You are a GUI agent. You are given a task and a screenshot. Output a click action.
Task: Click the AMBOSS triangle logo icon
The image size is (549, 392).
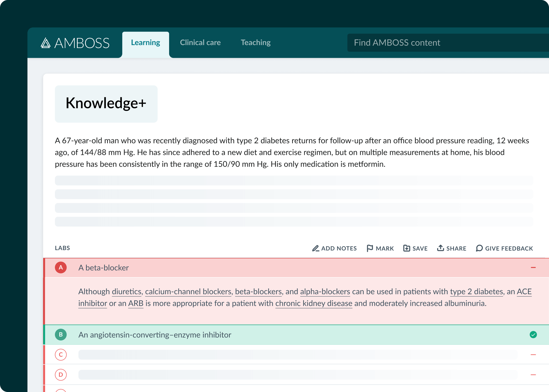[46, 43]
